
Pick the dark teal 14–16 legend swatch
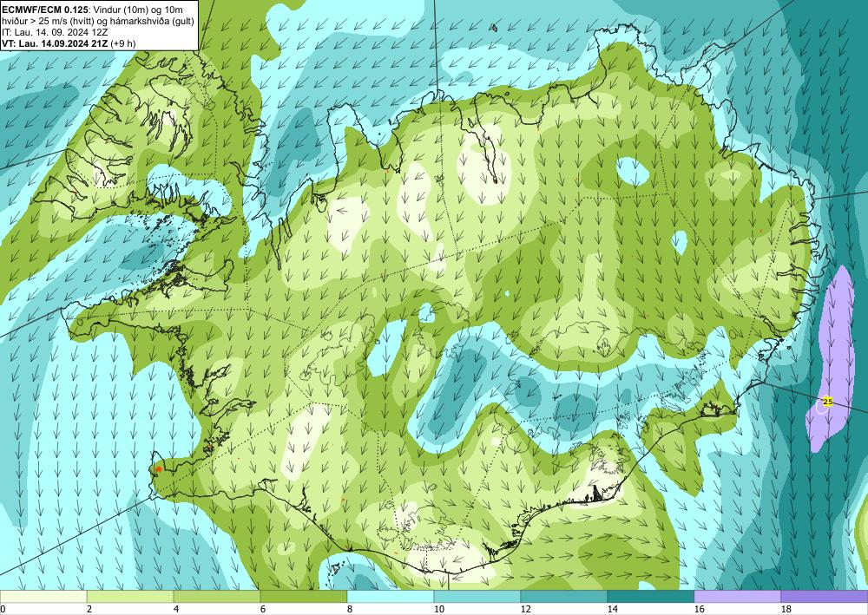point(651,597)
